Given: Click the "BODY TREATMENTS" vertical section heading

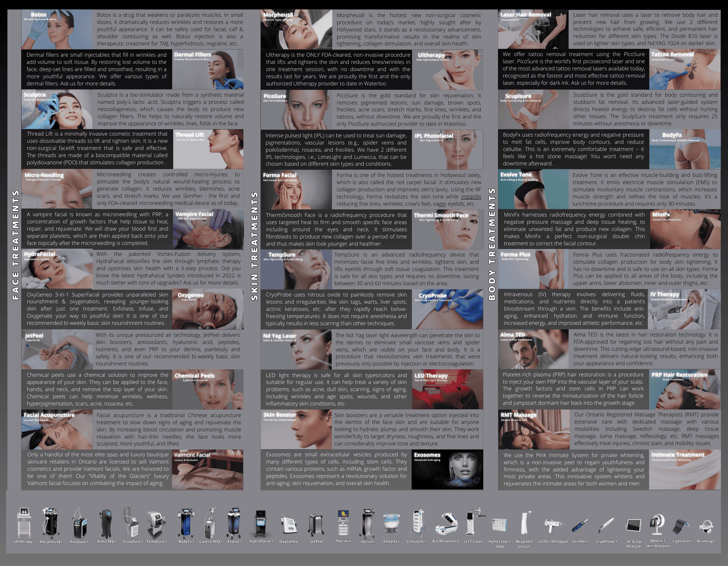Looking at the screenshot, I should tap(492, 244).
